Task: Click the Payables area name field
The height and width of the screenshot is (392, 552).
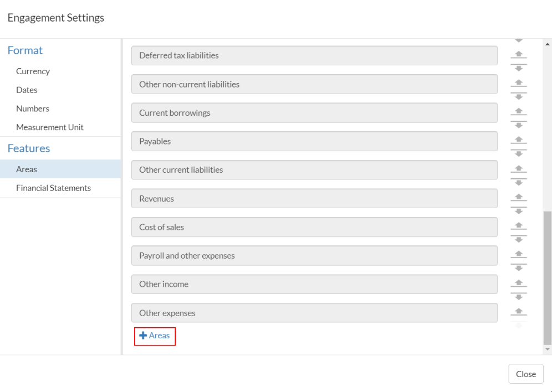Action: point(314,141)
